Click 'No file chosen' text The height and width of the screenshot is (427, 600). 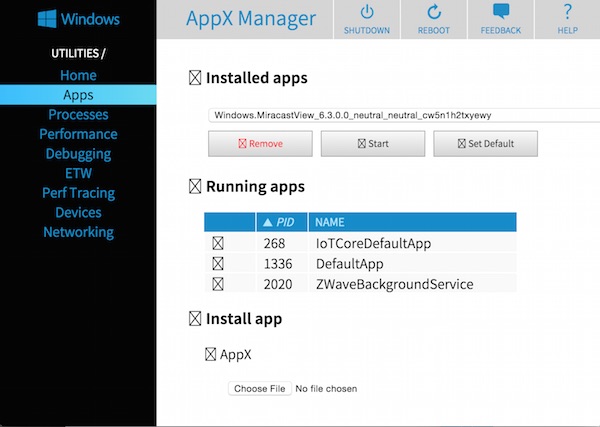[326, 389]
